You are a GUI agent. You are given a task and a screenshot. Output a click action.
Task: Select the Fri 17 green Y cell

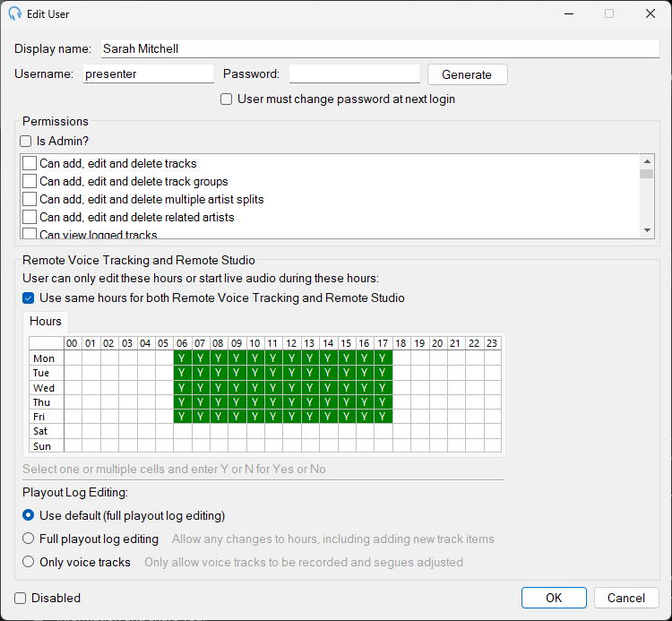pos(383,417)
